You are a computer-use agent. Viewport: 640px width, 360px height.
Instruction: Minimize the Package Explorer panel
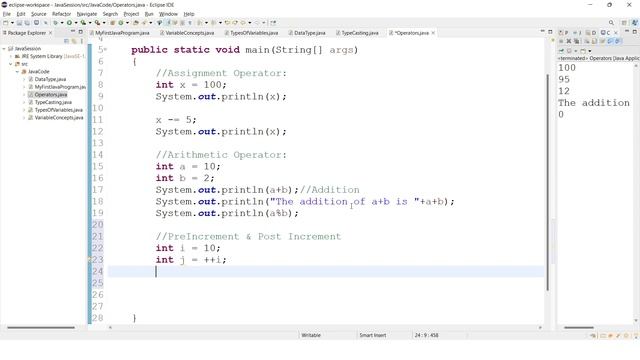click(73, 32)
